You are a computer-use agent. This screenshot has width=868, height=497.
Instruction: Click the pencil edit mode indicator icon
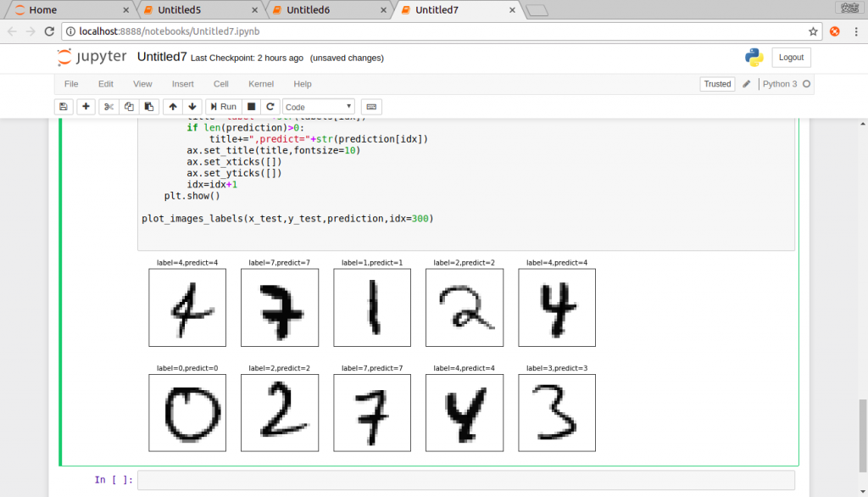(x=746, y=84)
